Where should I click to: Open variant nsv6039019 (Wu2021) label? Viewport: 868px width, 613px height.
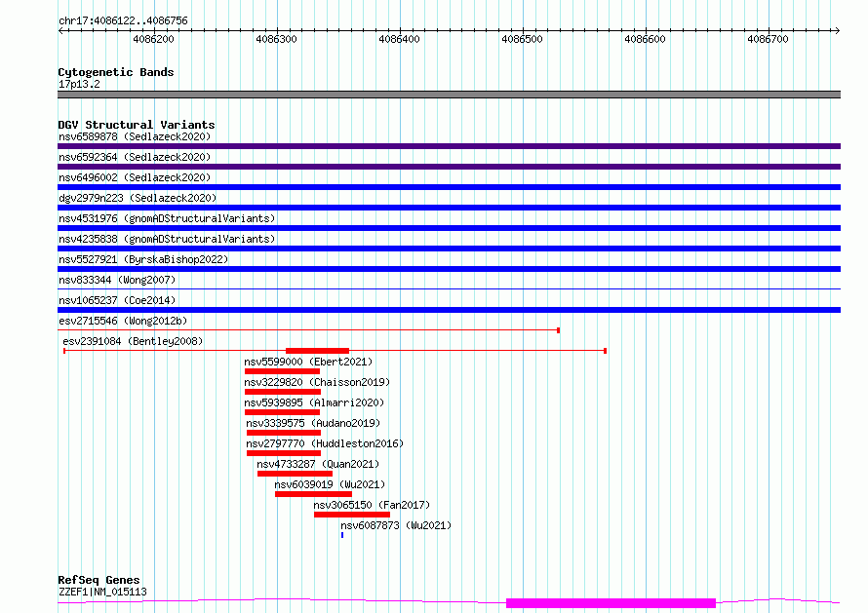[330, 484]
